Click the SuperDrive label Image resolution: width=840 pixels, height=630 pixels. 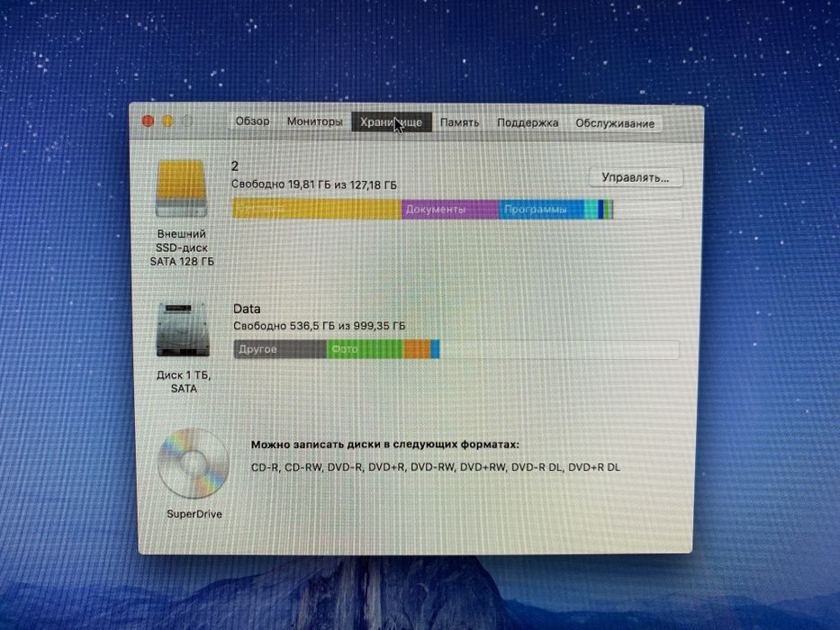click(194, 514)
